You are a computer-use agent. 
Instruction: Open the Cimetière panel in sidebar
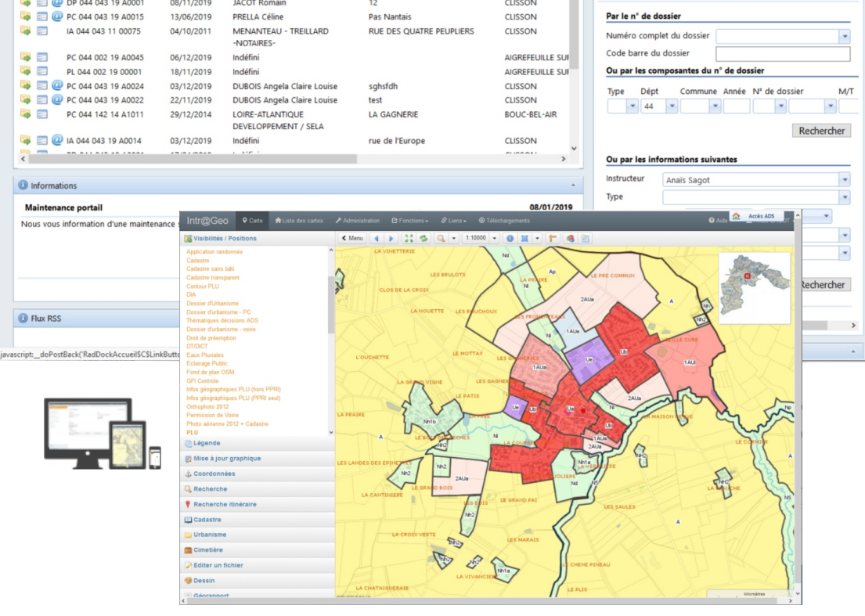[x=207, y=550]
